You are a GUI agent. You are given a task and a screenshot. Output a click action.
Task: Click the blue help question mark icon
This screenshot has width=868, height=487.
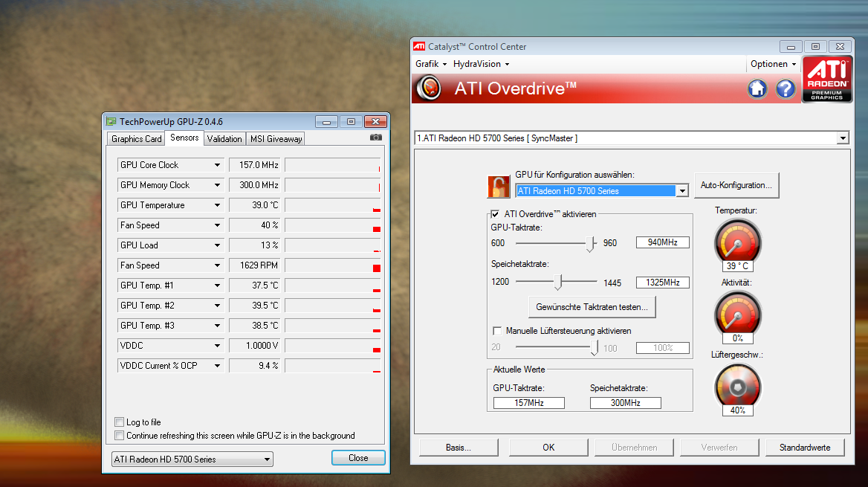pos(785,88)
